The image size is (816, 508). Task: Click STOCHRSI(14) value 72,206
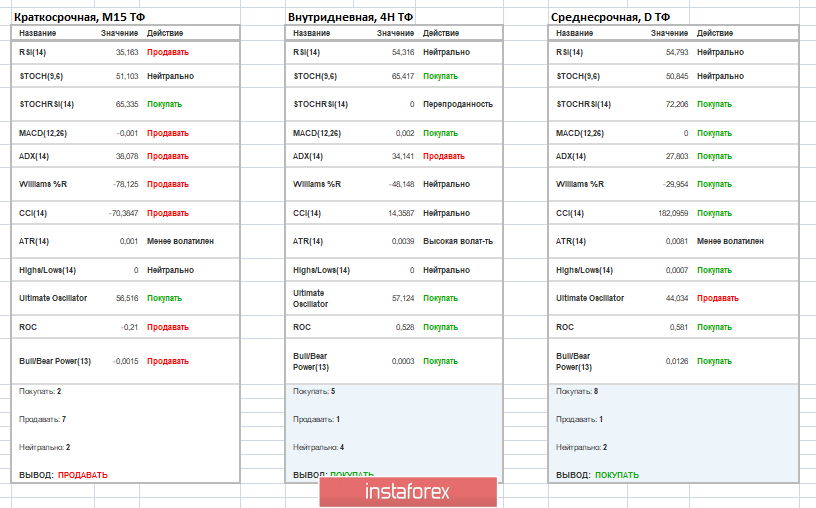point(677,104)
